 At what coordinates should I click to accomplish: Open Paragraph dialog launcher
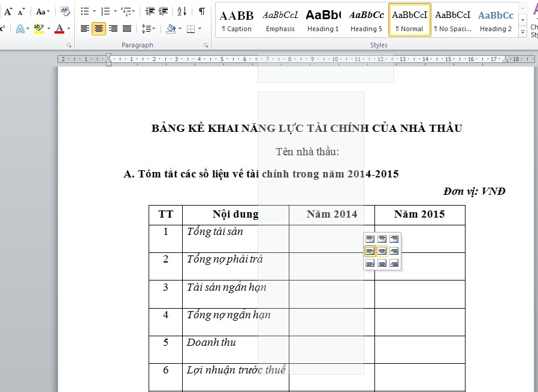[x=205, y=46]
